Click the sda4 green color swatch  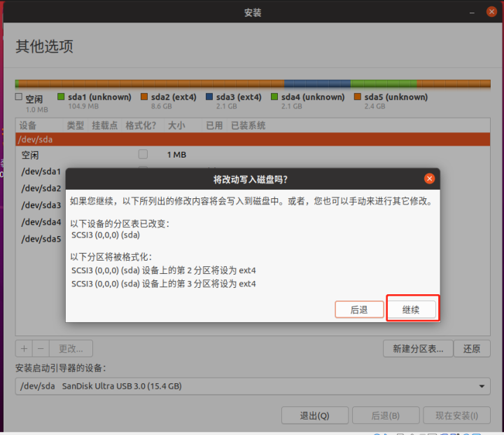pyautogui.click(x=274, y=97)
